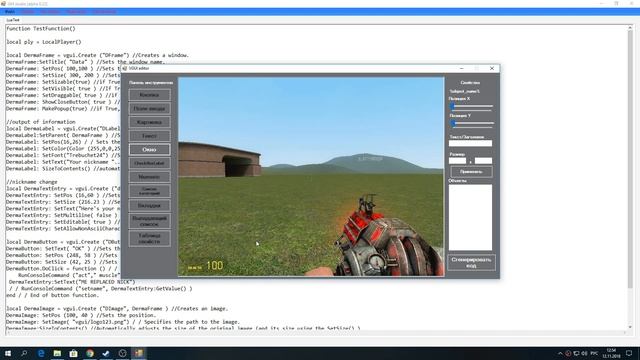
Task: Click 'DermaTextEntry:SetText("ME REPLACED NICK")' line
Action: point(72,282)
